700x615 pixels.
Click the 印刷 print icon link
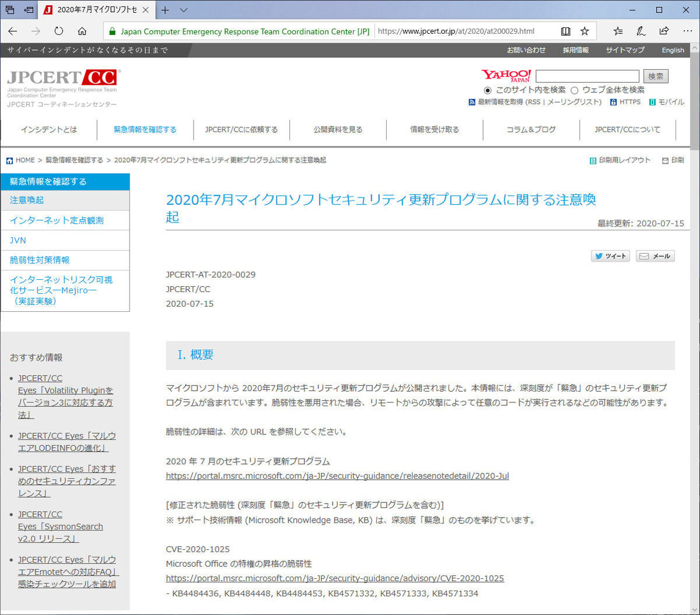pos(673,160)
